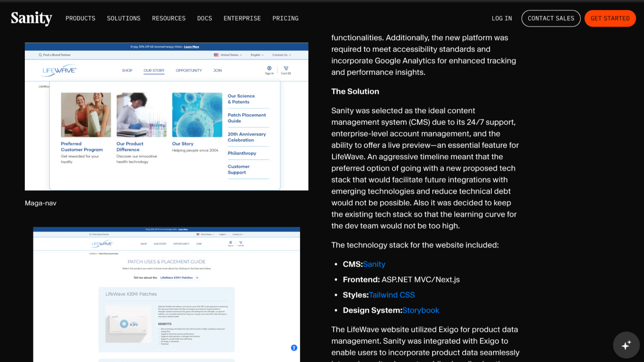Screen dimensions: 644x362
Task: Open the Tailwind CSS link
Action: click(x=391, y=294)
